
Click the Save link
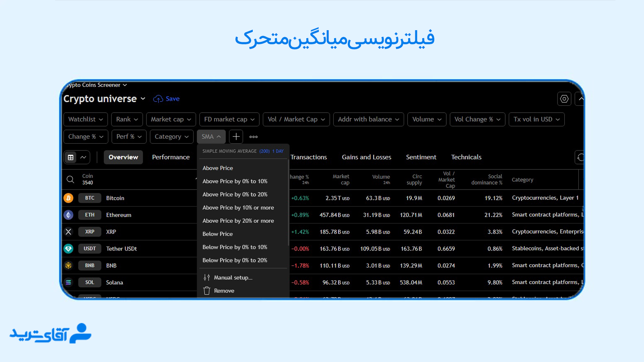coord(172,99)
